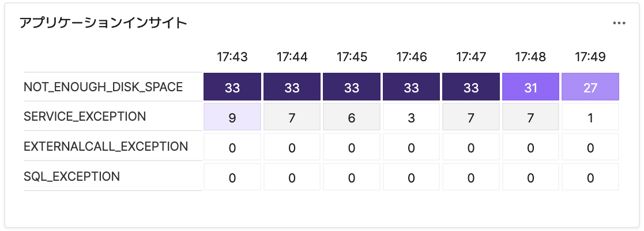Click SERVICE_EXCEPTION cell showing 3

412,117
